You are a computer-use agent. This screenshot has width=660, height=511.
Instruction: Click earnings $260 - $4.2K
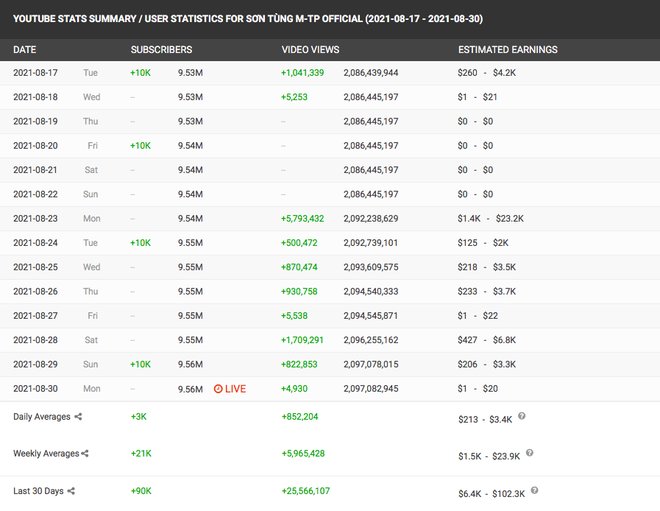pos(487,73)
